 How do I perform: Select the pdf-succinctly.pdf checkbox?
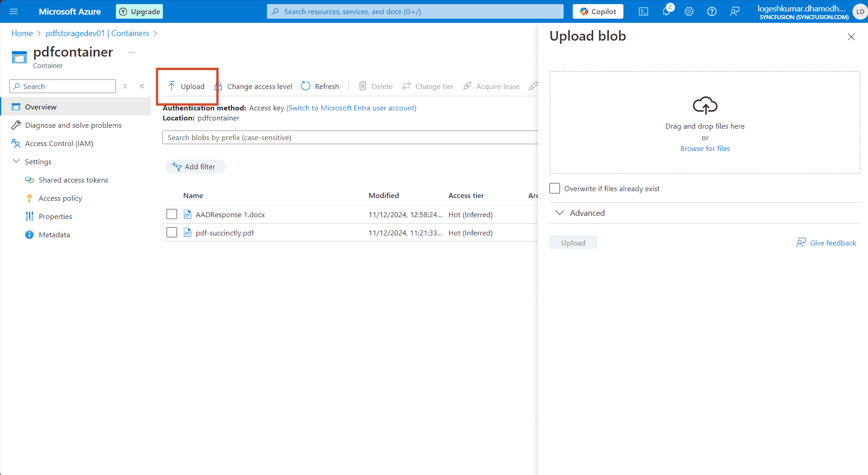click(172, 232)
